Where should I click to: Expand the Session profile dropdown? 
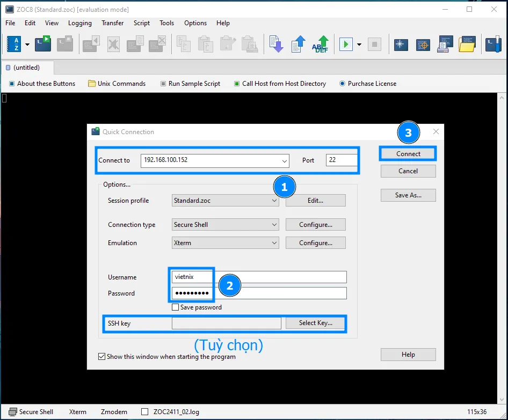pos(274,201)
